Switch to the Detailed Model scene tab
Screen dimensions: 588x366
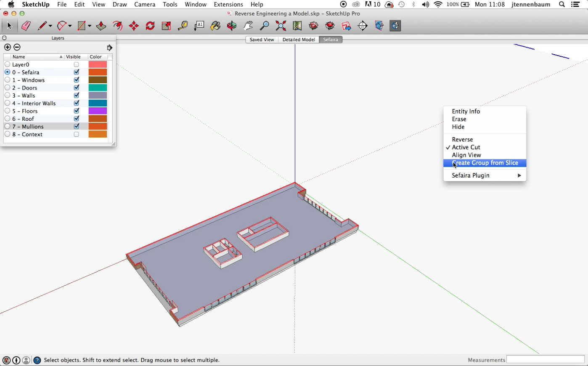pos(299,40)
